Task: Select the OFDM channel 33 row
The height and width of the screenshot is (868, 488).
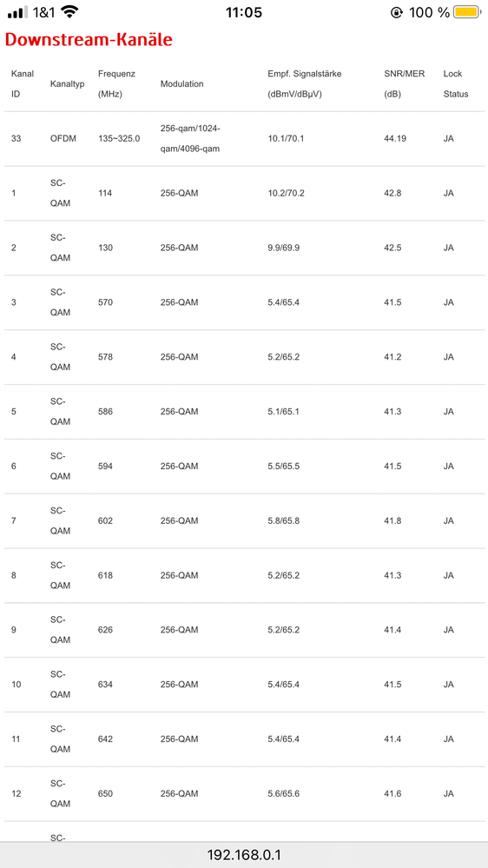Action: coord(244,138)
